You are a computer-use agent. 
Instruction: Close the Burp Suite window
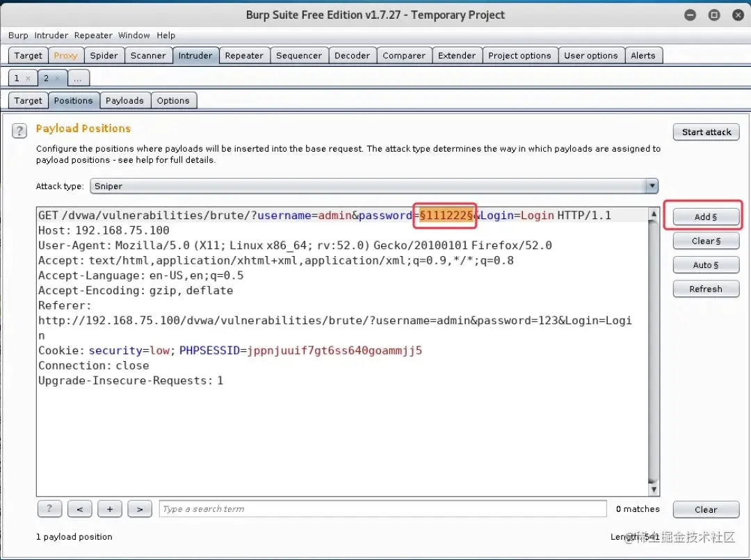click(x=738, y=15)
